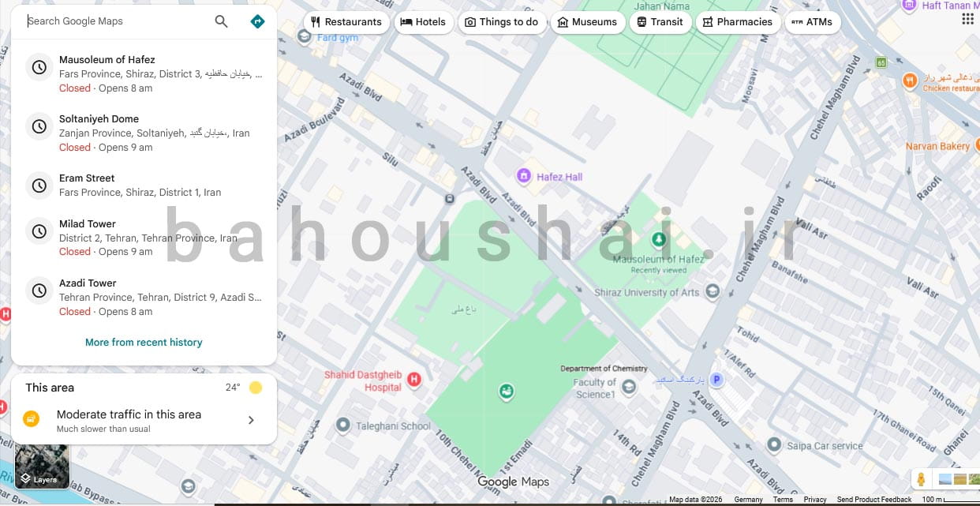Click the clock icon beside Soltaniyeh Dome

click(39, 126)
